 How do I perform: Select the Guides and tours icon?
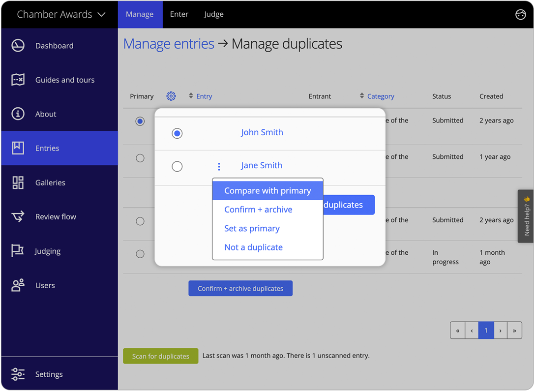(18, 80)
